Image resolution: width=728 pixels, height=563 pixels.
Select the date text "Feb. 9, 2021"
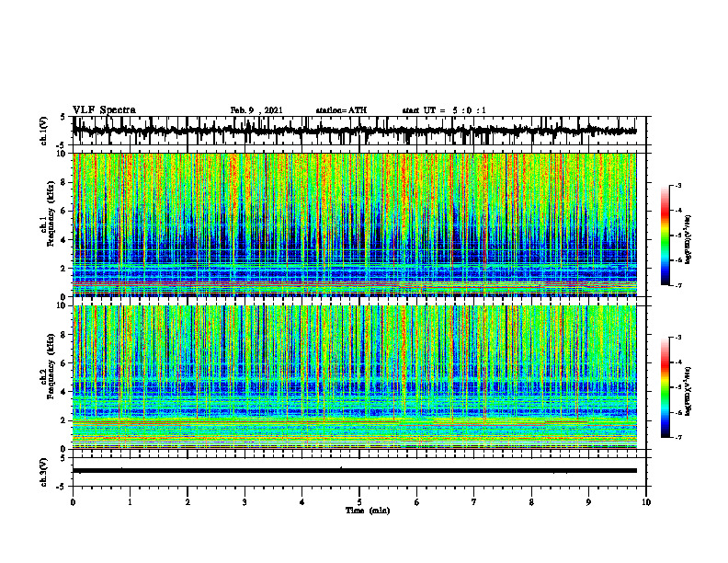(x=256, y=110)
